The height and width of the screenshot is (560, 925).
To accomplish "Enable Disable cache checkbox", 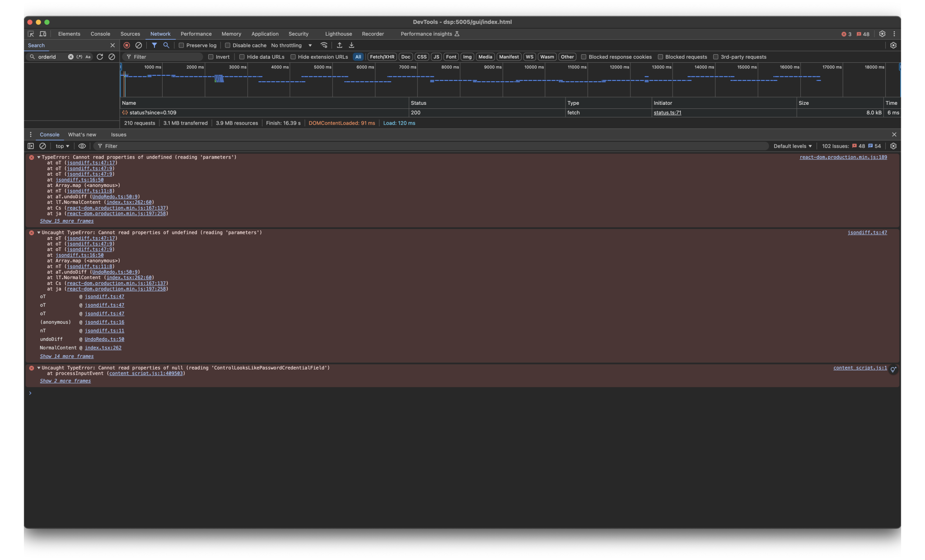I will (228, 45).
